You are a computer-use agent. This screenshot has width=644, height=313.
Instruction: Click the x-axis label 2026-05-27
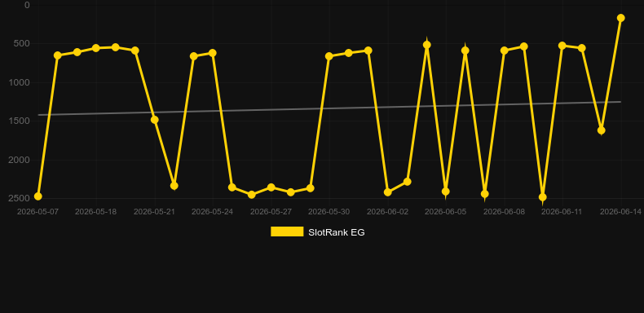(271, 212)
